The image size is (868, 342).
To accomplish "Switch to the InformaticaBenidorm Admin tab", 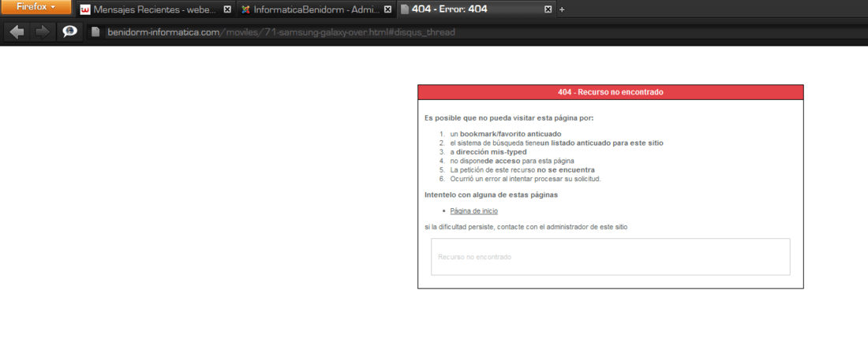I will (316, 9).
